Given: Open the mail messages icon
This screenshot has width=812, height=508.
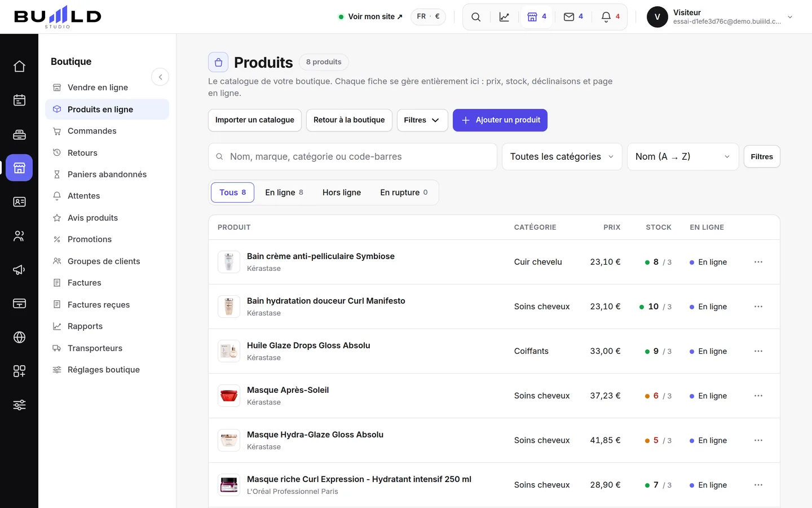Looking at the screenshot, I should [x=573, y=17].
